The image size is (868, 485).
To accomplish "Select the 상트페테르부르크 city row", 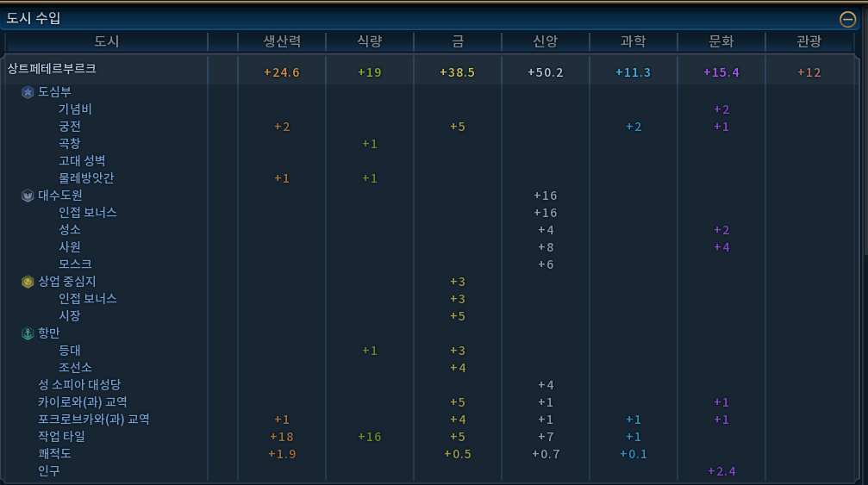I will (429, 71).
